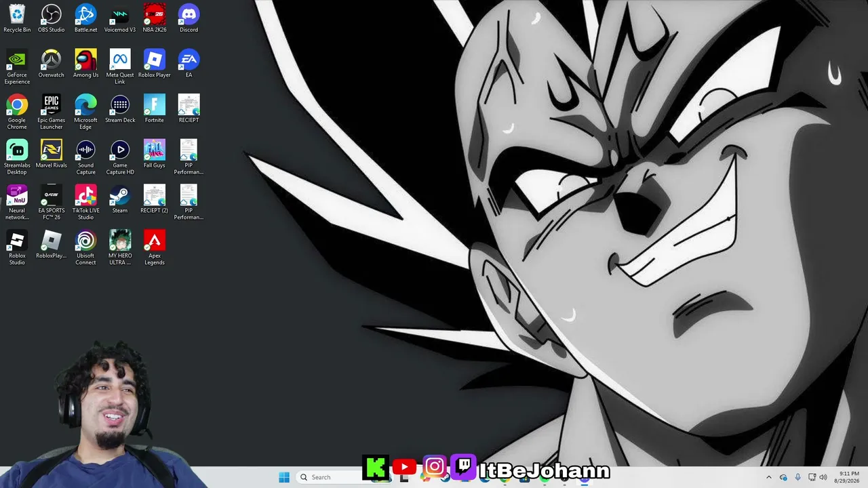Open TikTok LIVE Studio icon
868x488 pixels.
coord(85,203)
